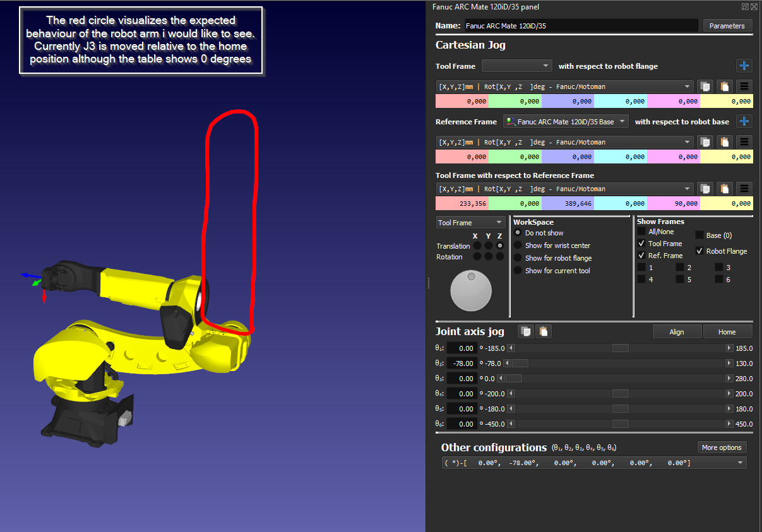Open the Reference Frame selection dropdown
Viewport: 762px width, 532px height.
(x=566, y=121)
